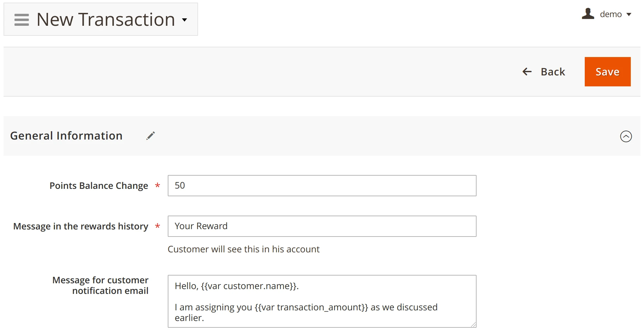Open the New Transaction title dropdown

185,20
